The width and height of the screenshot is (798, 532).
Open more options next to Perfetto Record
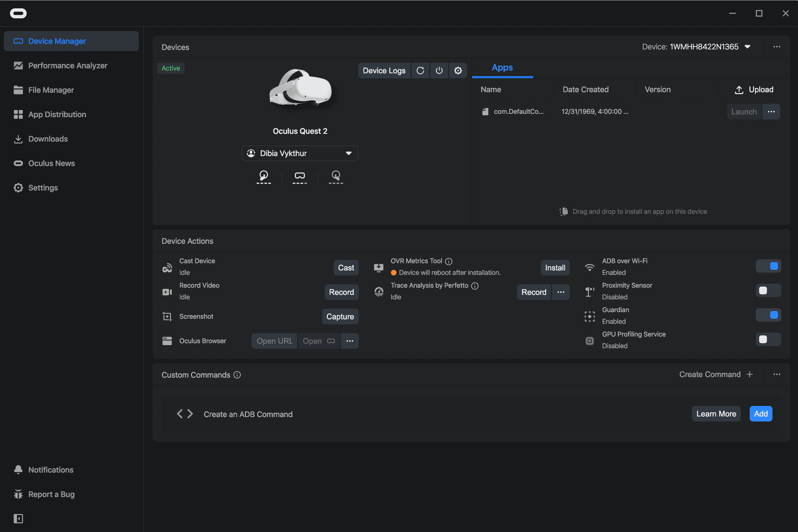tap(561, 292)
